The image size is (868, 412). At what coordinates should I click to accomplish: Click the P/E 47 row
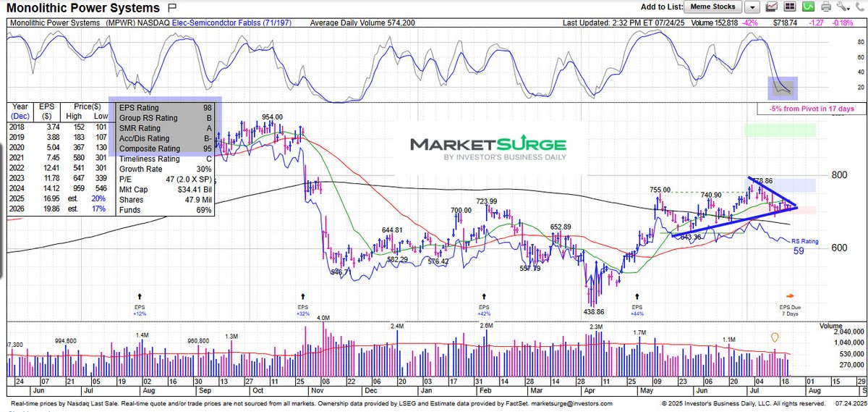tap(164, 180)
